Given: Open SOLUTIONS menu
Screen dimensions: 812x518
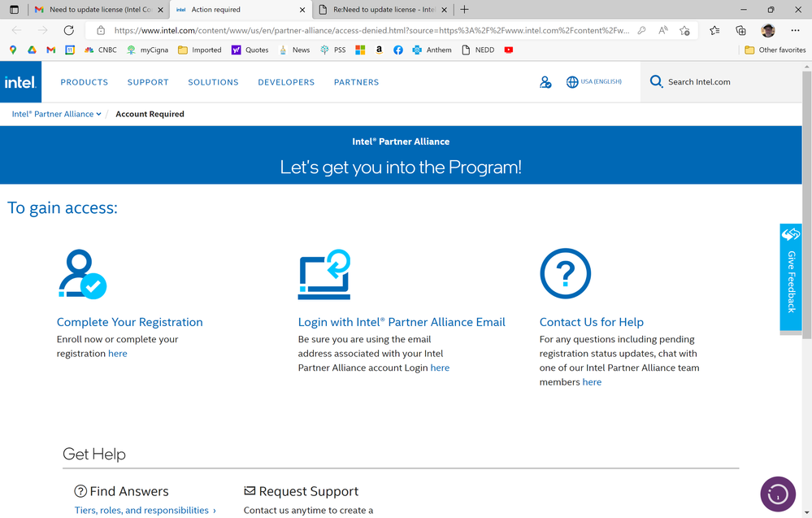Looking at the screenshot, I should coord(213,82).
